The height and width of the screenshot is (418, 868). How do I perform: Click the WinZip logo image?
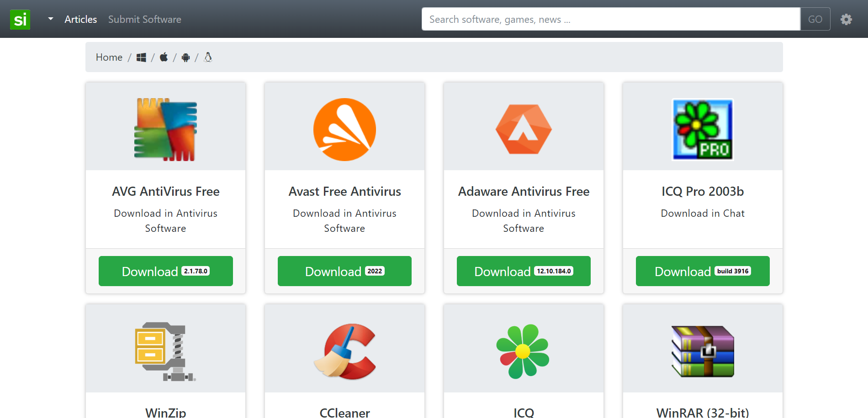(x=165, y=351)
